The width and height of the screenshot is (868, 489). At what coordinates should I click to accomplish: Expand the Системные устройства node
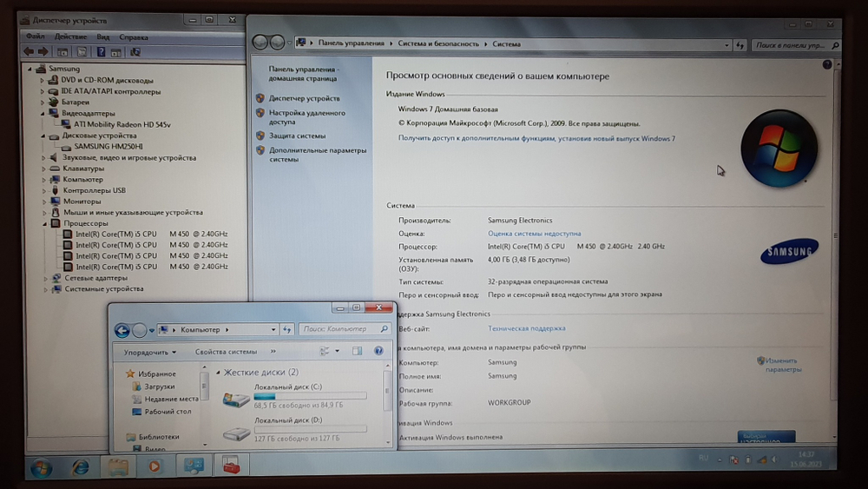pos(45,289)
